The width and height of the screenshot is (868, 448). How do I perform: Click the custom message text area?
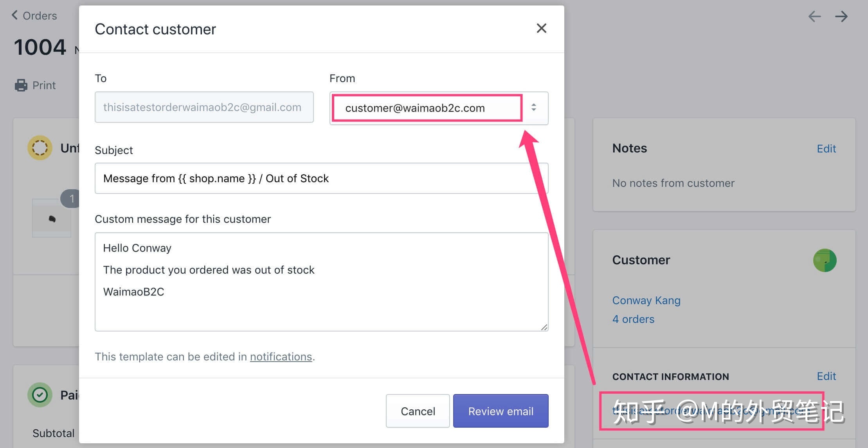point(321,281)
